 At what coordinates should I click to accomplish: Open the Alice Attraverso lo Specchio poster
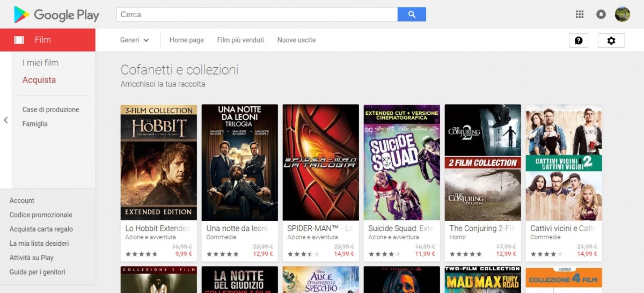[x=321, y=280]
